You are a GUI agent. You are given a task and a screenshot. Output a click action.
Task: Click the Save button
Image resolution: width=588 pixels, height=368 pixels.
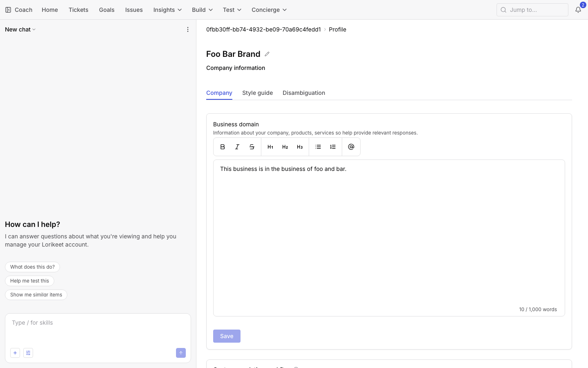tap(227, 336)
